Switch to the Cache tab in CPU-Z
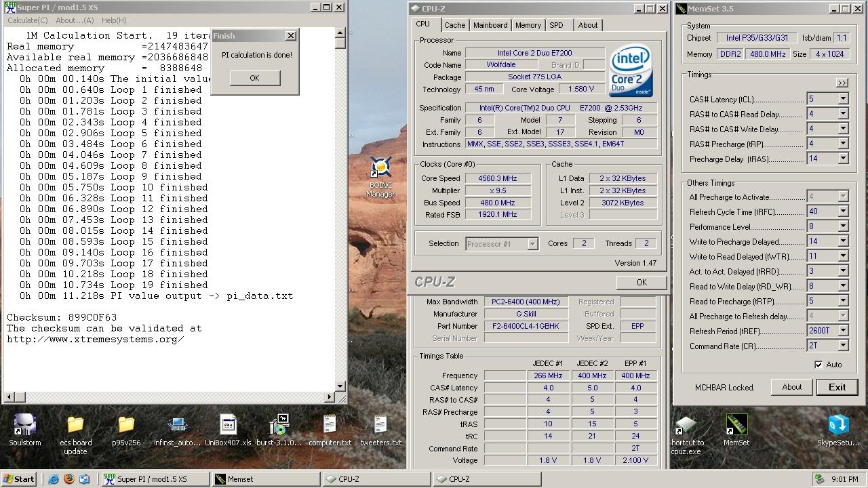 point(454,25)
